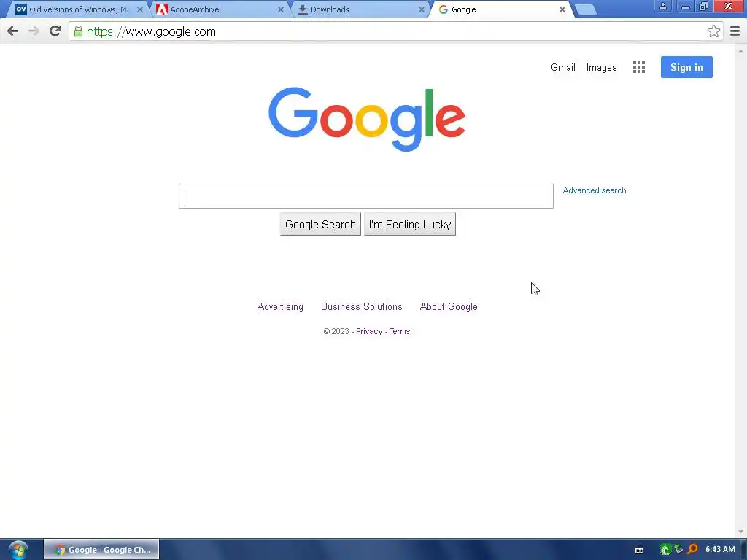Open the Google apps grid

pyautogui.click(x=639, y=67)
